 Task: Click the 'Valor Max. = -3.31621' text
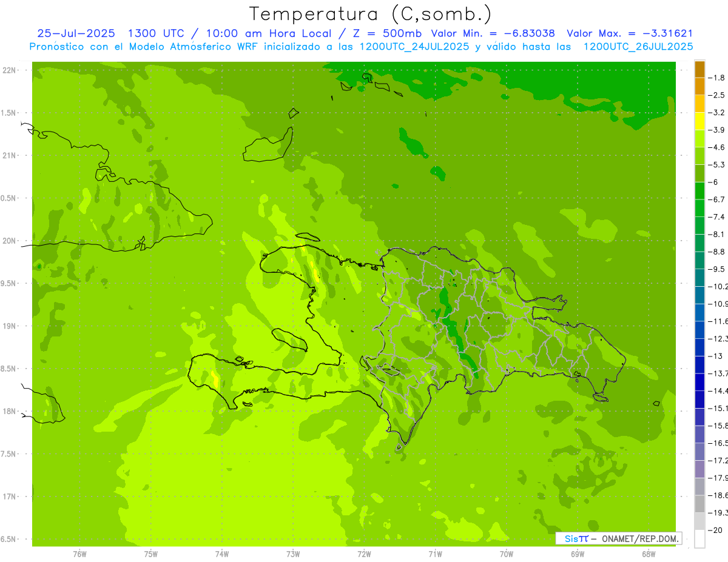click(x=630, y=33)
